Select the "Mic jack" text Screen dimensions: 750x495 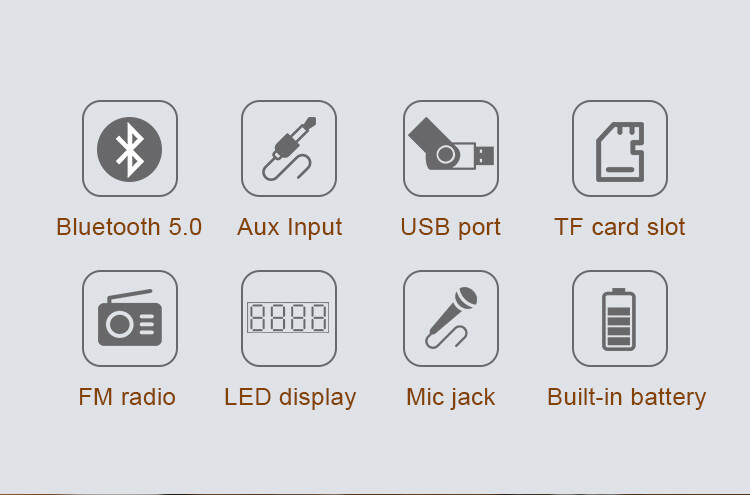point(451,398)
